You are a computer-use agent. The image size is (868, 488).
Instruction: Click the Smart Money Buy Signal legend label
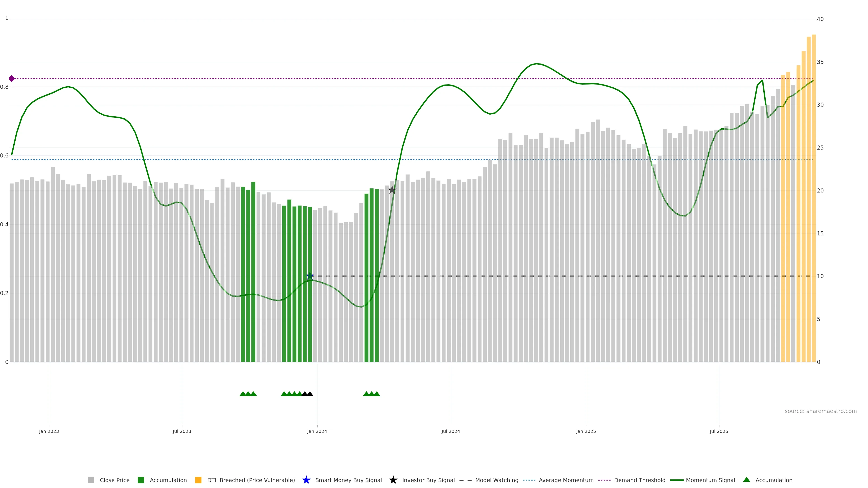[x=348, y=480]
